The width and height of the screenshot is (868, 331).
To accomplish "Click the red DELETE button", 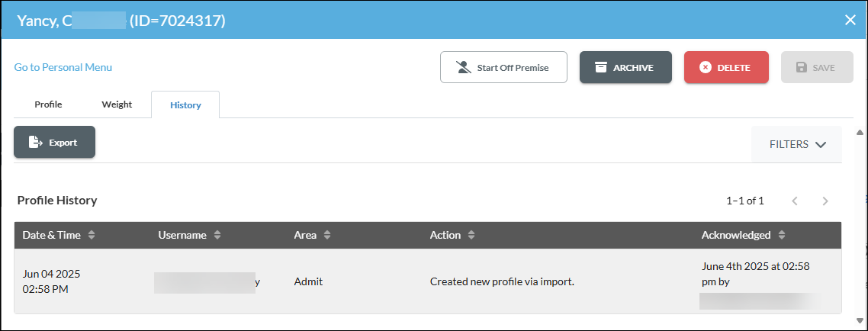I will pyautogui.click(x=726, y=68).
